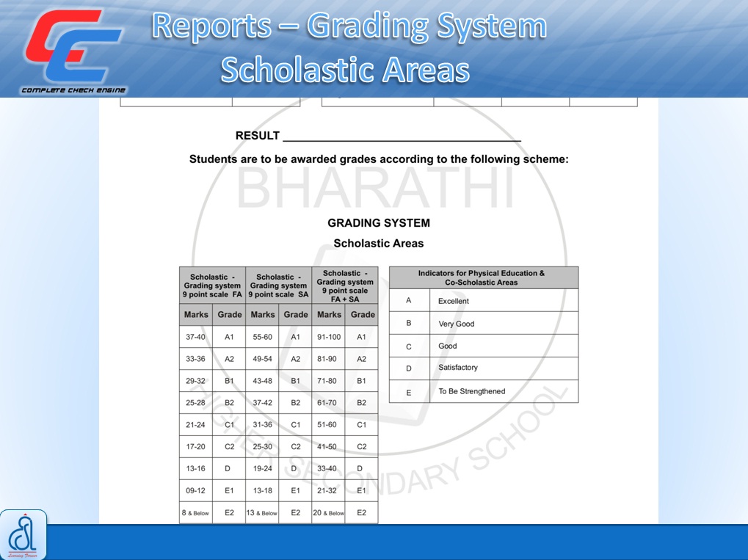Click the '13-18' marks cell
This screenshot has height=560, width=748.
pyautogui.click(x=262, y=490)
